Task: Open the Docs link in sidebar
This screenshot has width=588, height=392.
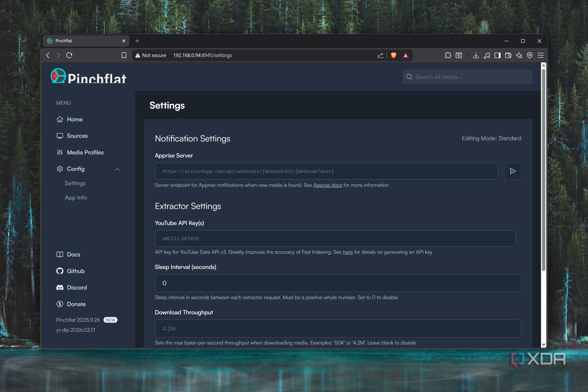Action: (x=68, y=254)
